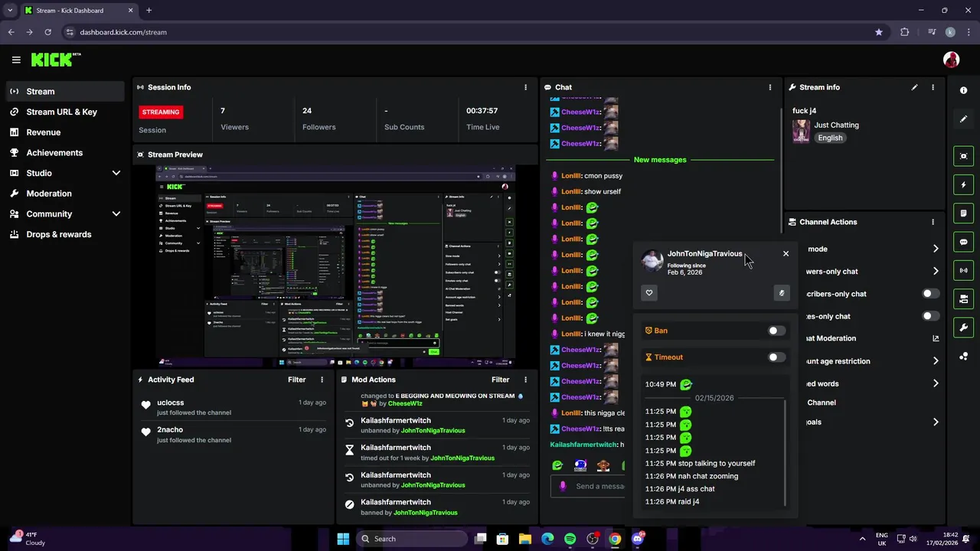Click the Stream Preview thumbnail
This screenshot has width=980, height=551.
click(x=335, y=266)
